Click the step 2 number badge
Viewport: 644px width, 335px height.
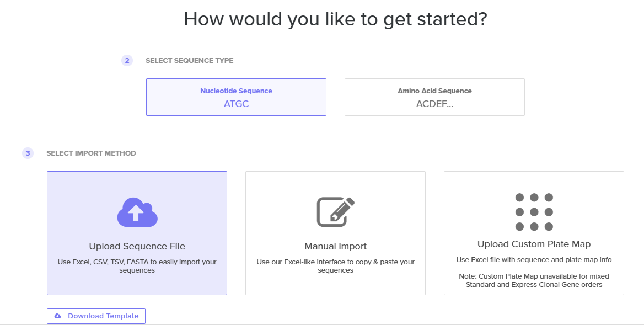tap(127, 60)
